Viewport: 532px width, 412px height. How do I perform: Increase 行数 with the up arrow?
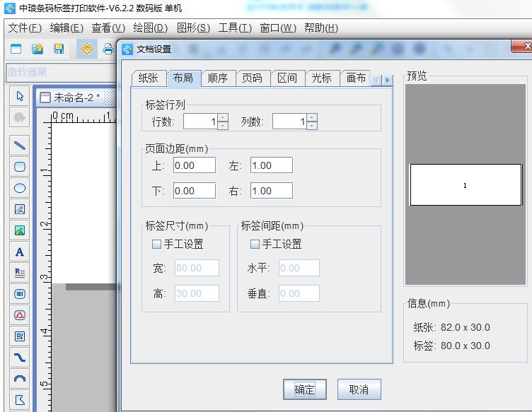[x=223, y=117]
